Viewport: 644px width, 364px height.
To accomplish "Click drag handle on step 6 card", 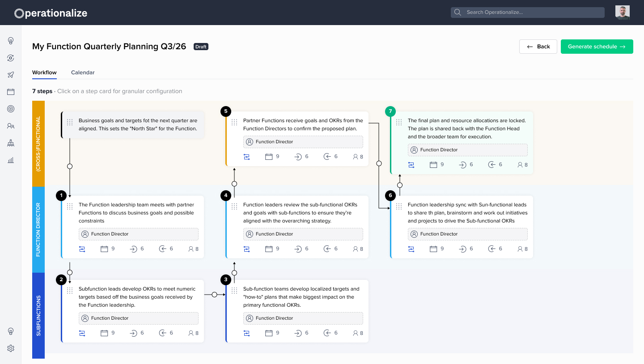I will click(x=399, y=206).
